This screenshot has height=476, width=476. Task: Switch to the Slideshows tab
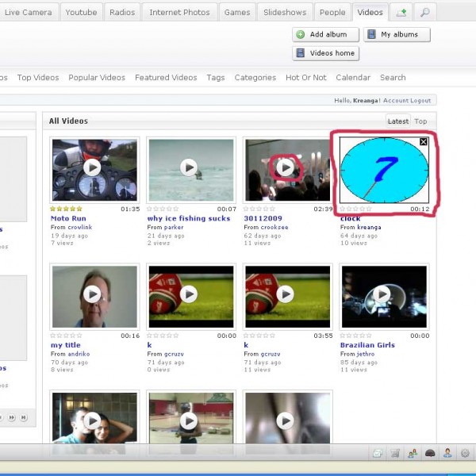coord(285,13)
